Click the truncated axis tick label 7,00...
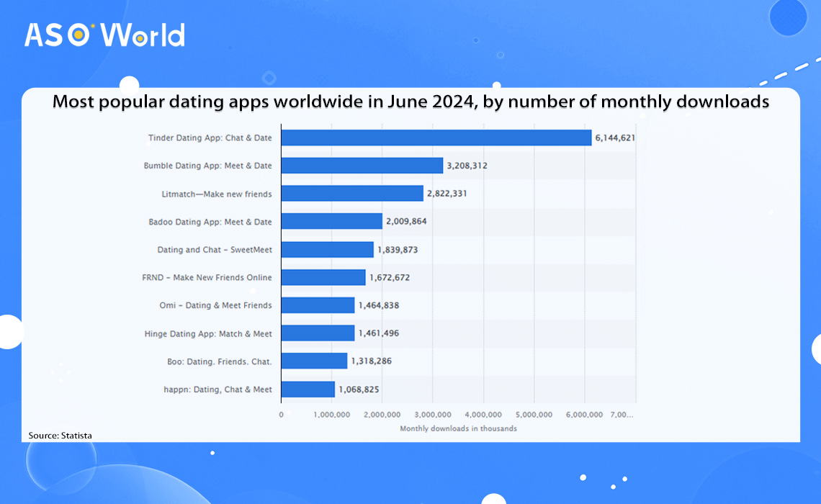This screenshot has width=821, height=504. click(x=622, y=415)
